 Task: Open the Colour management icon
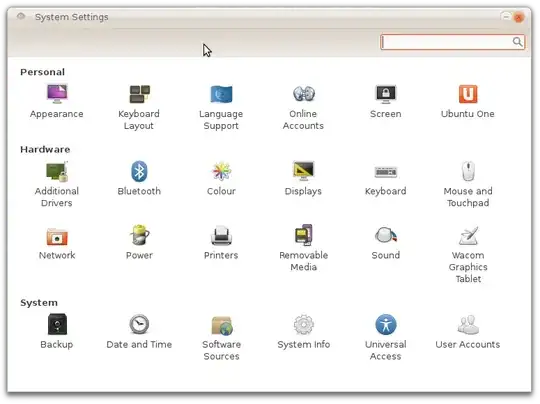[x=221, y=171]
